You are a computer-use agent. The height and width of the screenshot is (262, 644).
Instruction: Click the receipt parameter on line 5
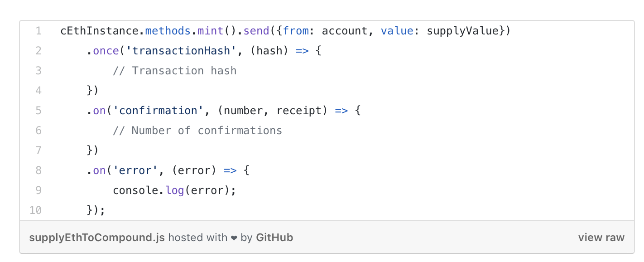pos(299,111)
